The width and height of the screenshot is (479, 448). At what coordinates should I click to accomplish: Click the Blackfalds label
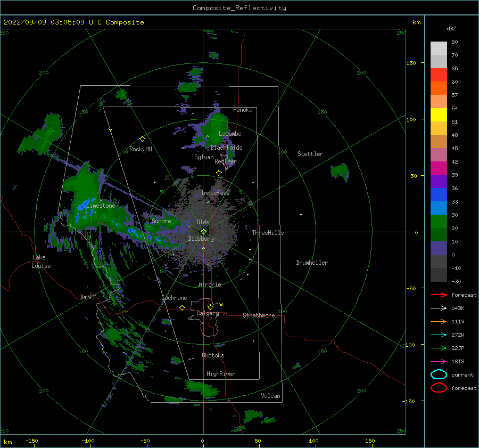[x=226, y=148]
